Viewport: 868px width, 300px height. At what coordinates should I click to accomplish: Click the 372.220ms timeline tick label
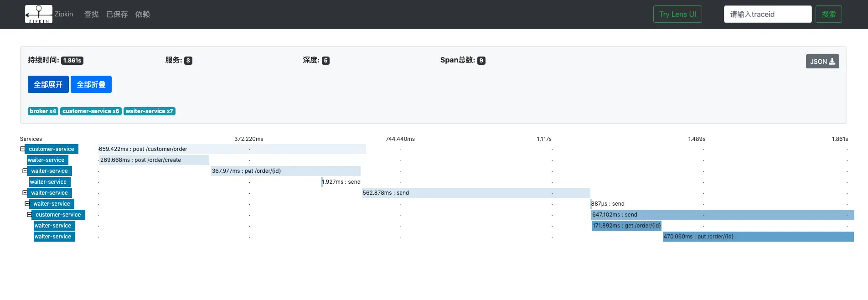[x=249, y=139]
